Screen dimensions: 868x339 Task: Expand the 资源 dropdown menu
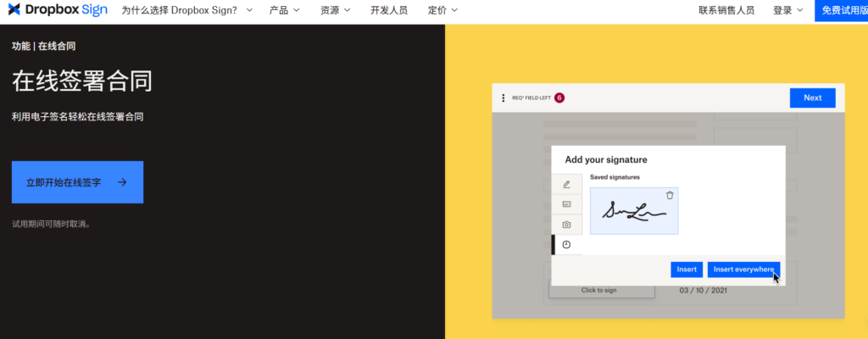(x=336, y=10)
